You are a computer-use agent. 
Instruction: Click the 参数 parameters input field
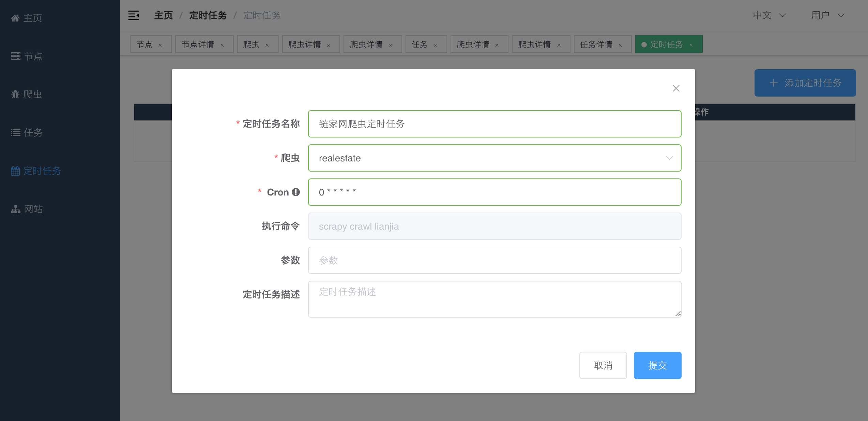point(494,260)
